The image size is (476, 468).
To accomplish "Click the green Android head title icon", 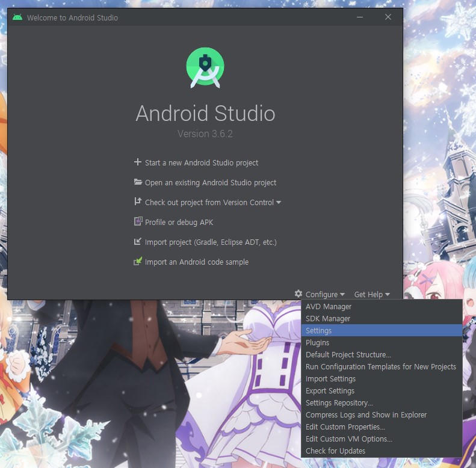I will (17, 17).
